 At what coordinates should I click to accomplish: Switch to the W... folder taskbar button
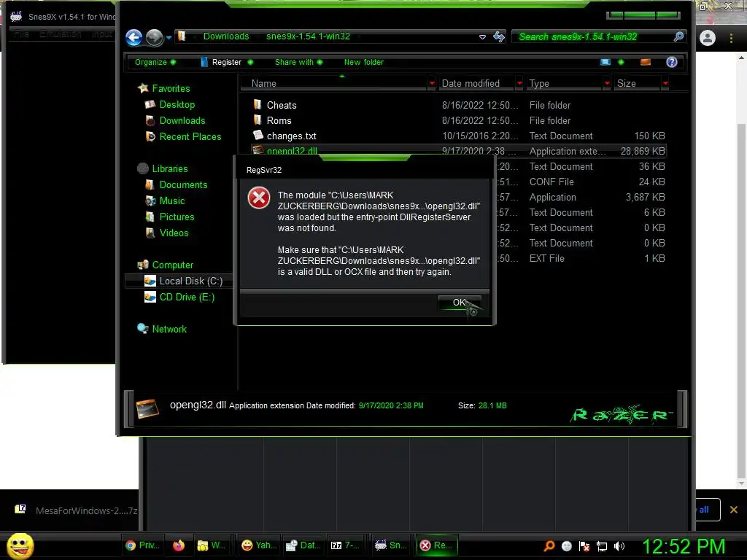tap(211, 545)
